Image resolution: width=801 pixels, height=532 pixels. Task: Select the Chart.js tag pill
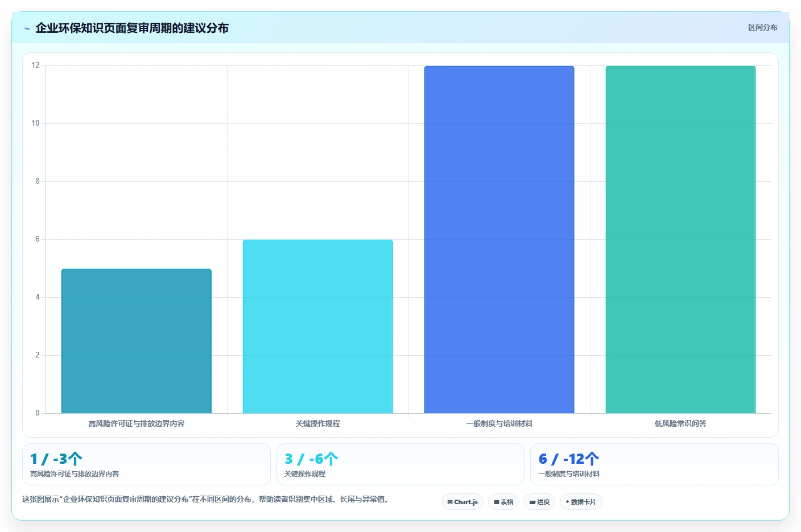point(463,502)
